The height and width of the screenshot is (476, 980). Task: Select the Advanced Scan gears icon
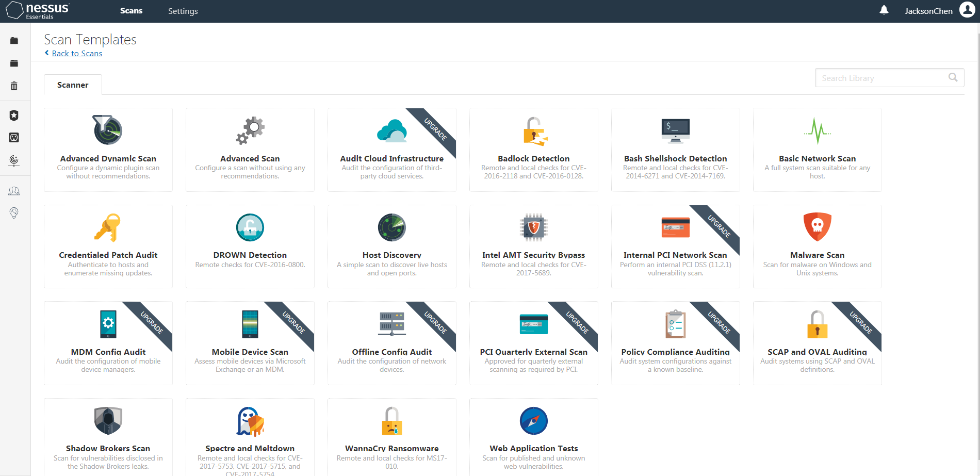click(250, 130)
